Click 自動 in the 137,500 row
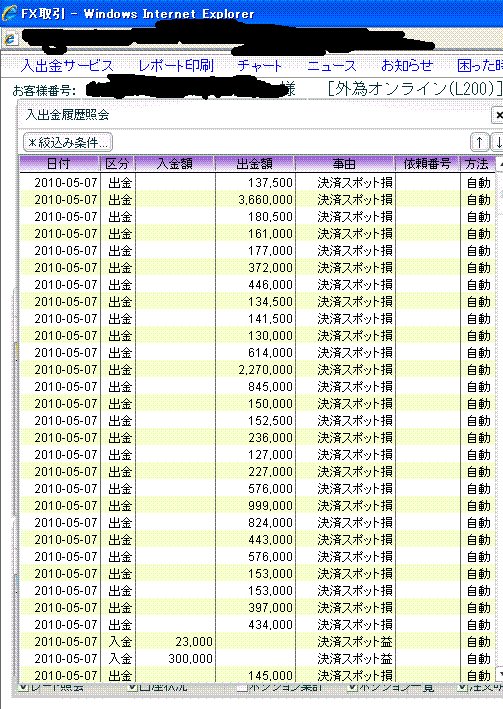503x709 pixels. [x=479, y=183]
